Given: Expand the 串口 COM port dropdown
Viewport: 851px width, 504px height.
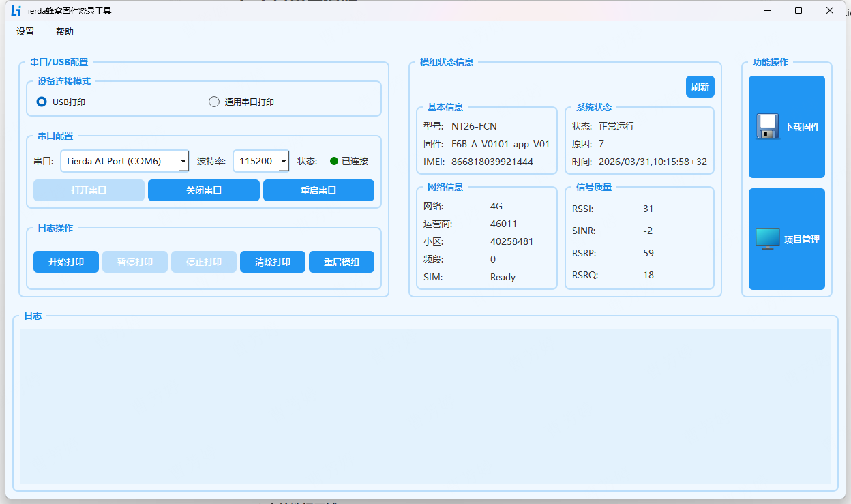Looking at the screenshot, I should pos(125,161).
